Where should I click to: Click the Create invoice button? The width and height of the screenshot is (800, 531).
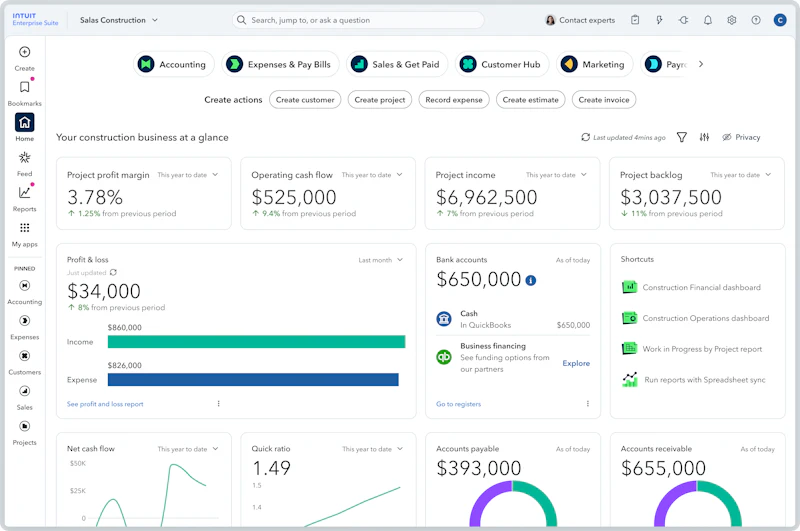coord(604,100)
